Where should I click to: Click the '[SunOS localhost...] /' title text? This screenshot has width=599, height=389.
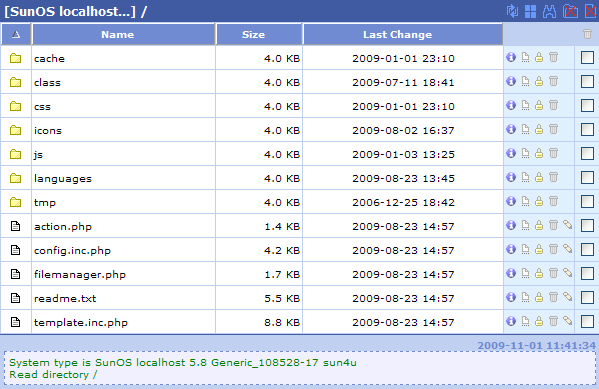pos(76,11)
